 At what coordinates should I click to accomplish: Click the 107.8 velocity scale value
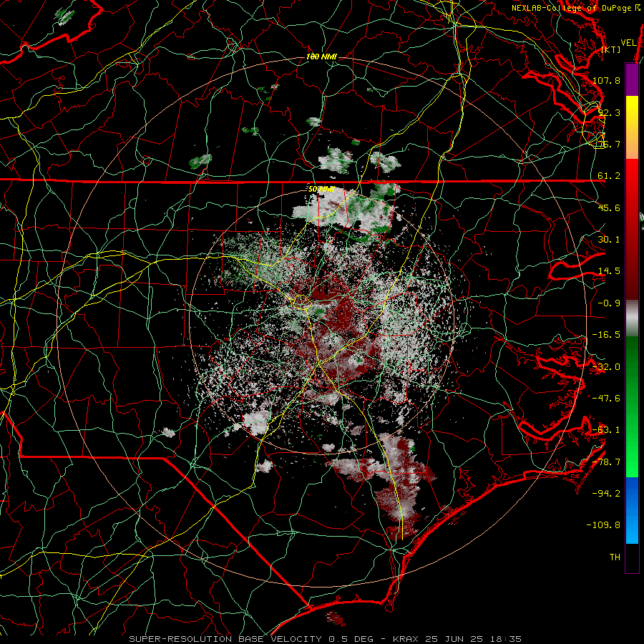click(606, 80)
